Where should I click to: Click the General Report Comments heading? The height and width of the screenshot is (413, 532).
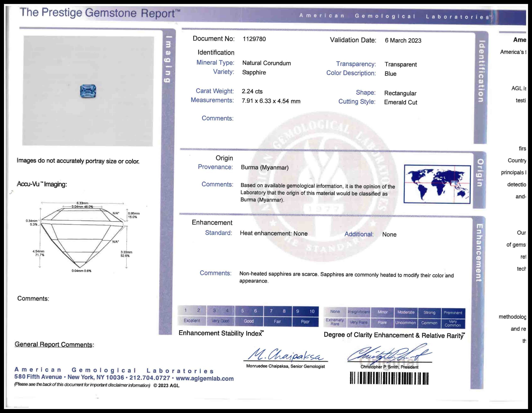54,345
